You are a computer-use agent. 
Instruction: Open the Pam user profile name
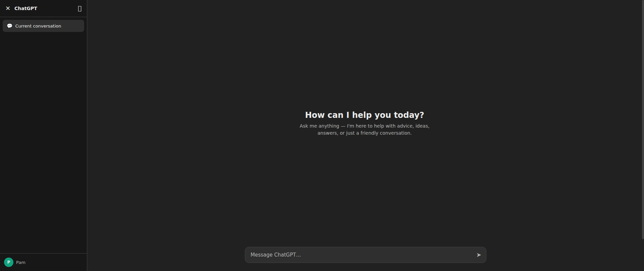tap(21, 263)
